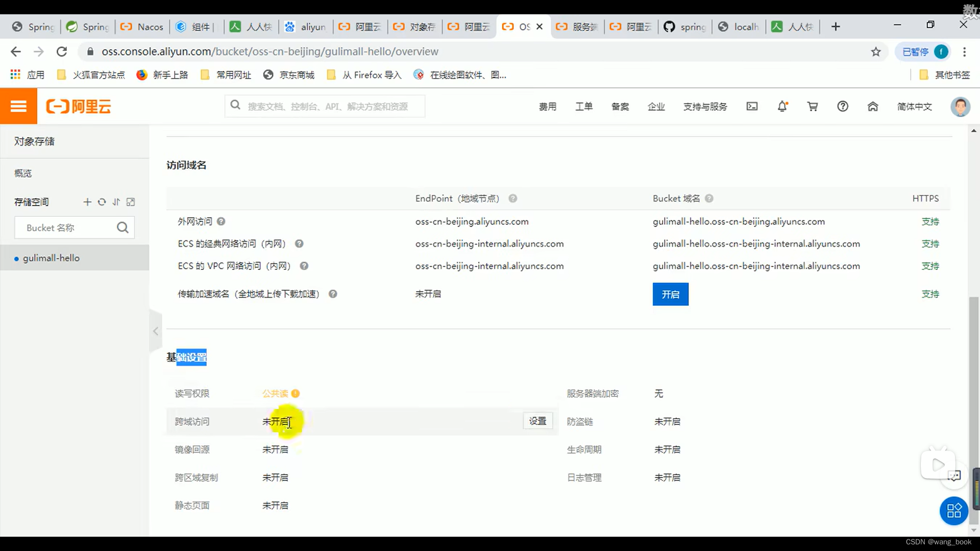Viewport: 980px width, 551px height.
Task: Open the Aliyun hamburger menu
Action: tap(18, 106)
